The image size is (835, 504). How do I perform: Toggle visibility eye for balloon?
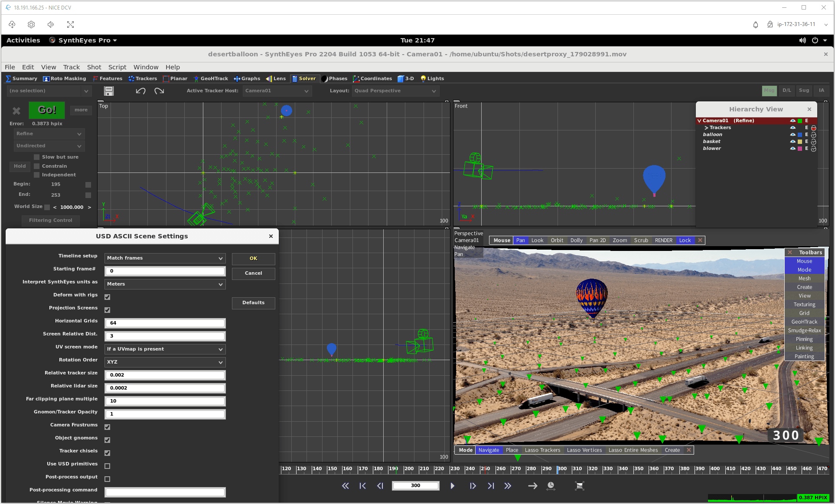[x=793, y=134]
